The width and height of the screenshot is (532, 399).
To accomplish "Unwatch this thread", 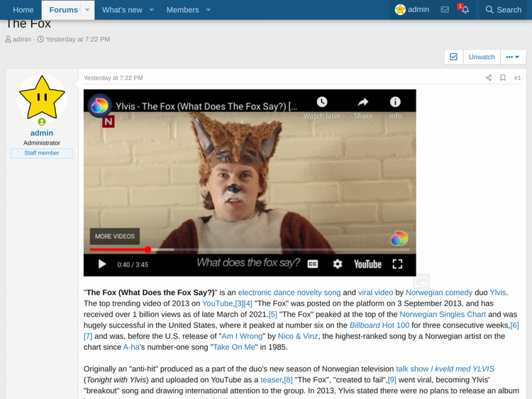I will tap(482, 57).
